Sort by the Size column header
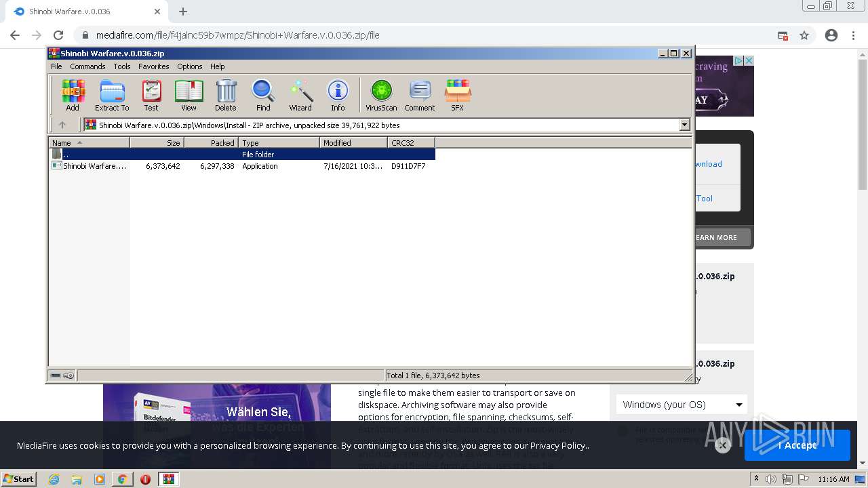The image size is (868, 488). coord(157,142)
